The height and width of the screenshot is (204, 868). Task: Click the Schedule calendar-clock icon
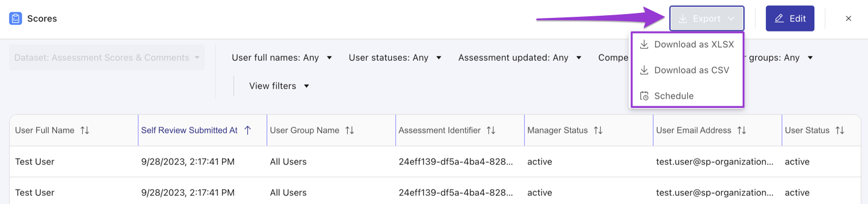click(644, 96)
